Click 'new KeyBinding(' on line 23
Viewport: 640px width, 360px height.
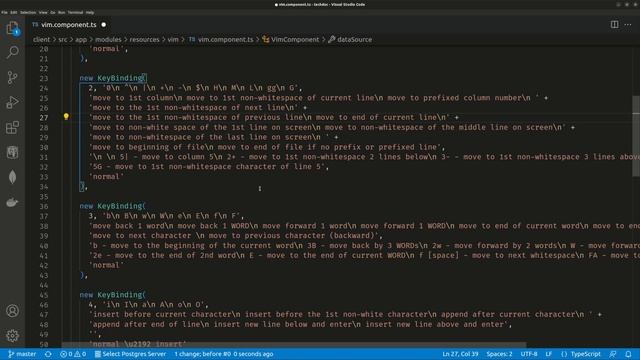point(113,78)
